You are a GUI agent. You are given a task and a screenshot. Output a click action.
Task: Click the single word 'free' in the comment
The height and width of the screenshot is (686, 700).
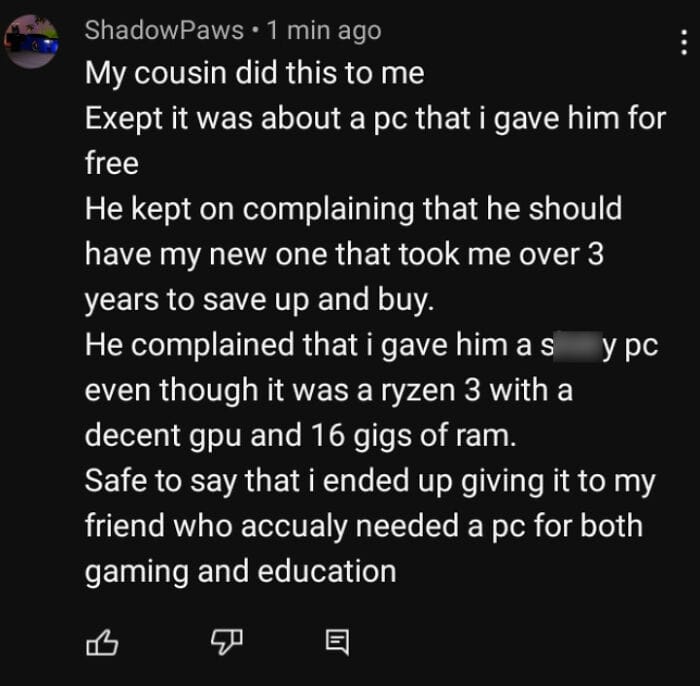tap(112, 163)
